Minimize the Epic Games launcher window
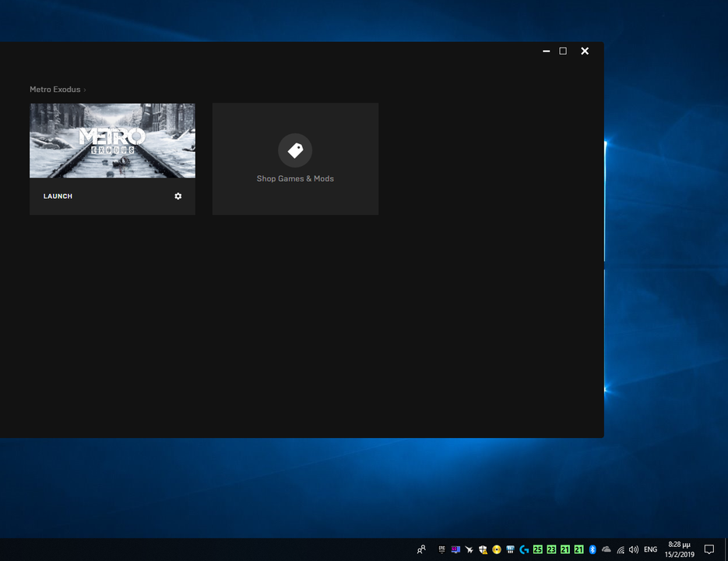Viewport: 728px width, 561px height. pyautogui.click(x=546, y=51)
